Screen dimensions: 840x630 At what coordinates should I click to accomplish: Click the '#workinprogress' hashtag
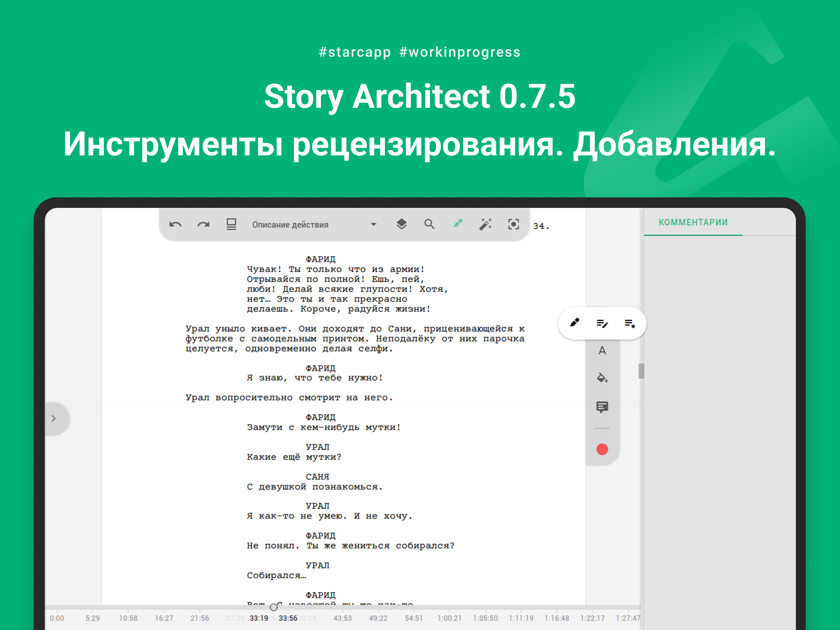point(460,52)
